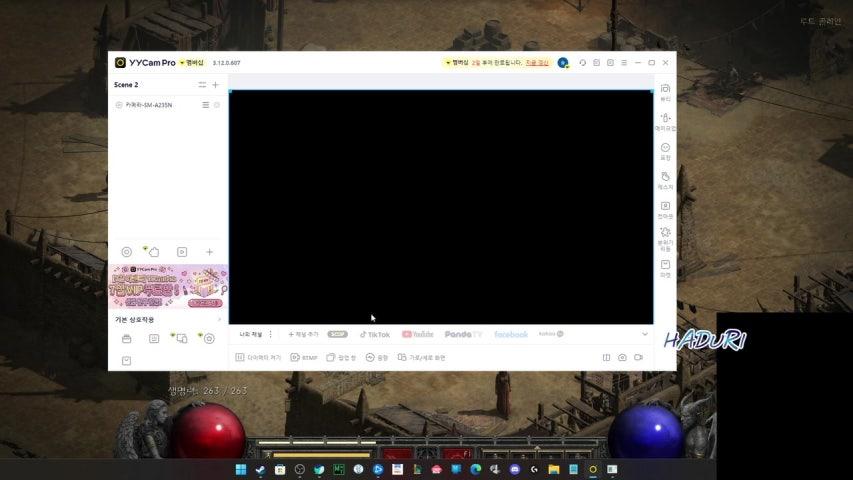Add a media video source icon

point(182,252)
